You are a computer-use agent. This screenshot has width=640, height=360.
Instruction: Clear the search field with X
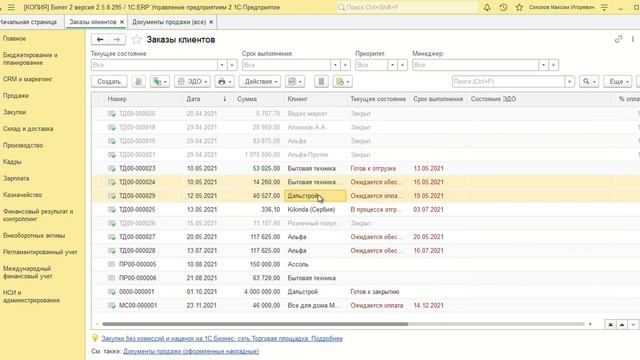pos(569,82)
